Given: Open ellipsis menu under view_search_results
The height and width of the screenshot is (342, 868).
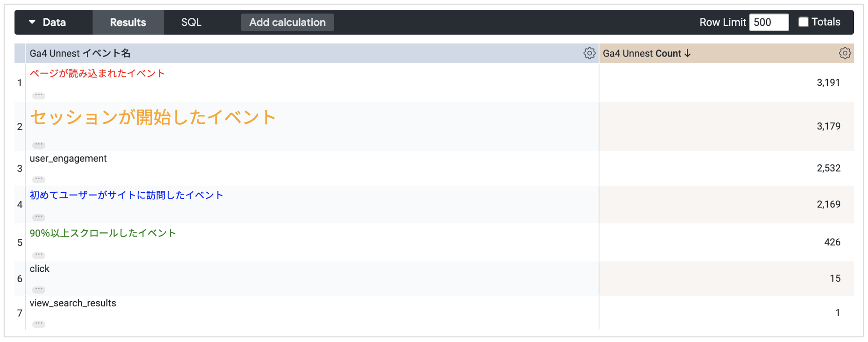Looking at the screenshot, I should pos(39,324).
